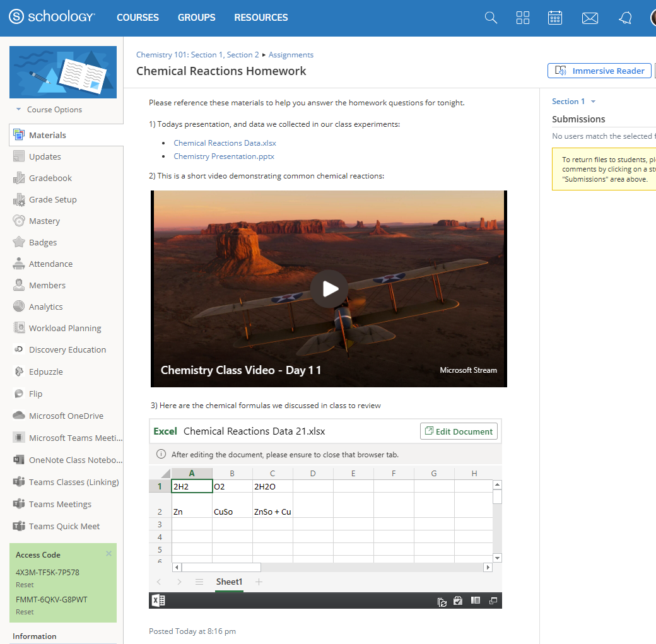
Task: Reset the FMMT-6QKV-G8PWT access code
Action: [x=25, y=612]
